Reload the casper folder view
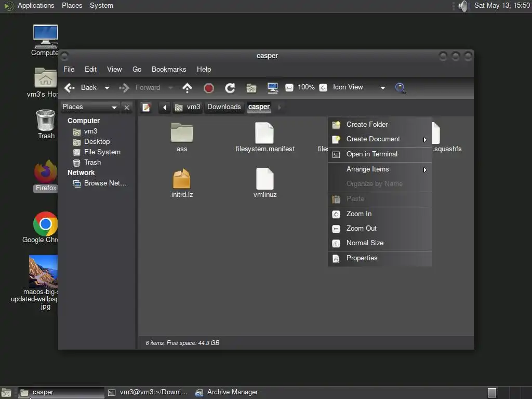The height and width of the screenshot is (399, 532). 230,88
